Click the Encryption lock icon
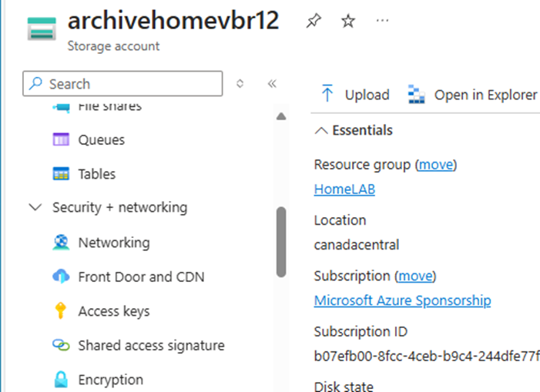The width and height of the screenshot is (540, 392). pos(61,379)
